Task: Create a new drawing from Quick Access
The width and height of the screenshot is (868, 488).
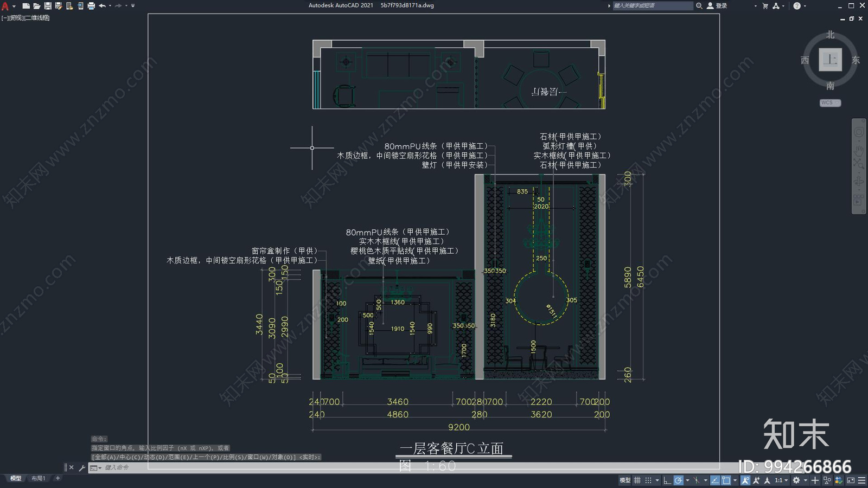Action: pyautogui.click(x=25, y=6)
